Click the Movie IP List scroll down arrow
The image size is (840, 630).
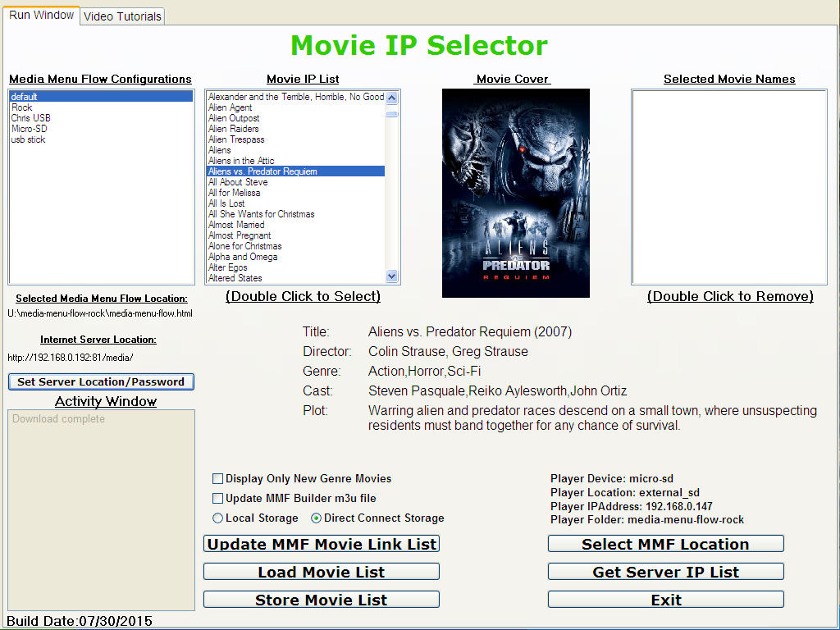click(x=391, y=276)
